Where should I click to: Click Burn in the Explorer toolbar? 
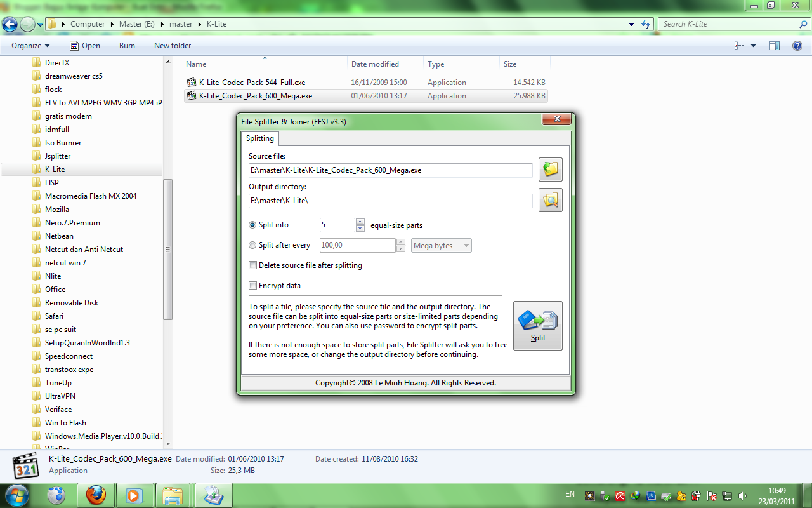coord(127,46)
